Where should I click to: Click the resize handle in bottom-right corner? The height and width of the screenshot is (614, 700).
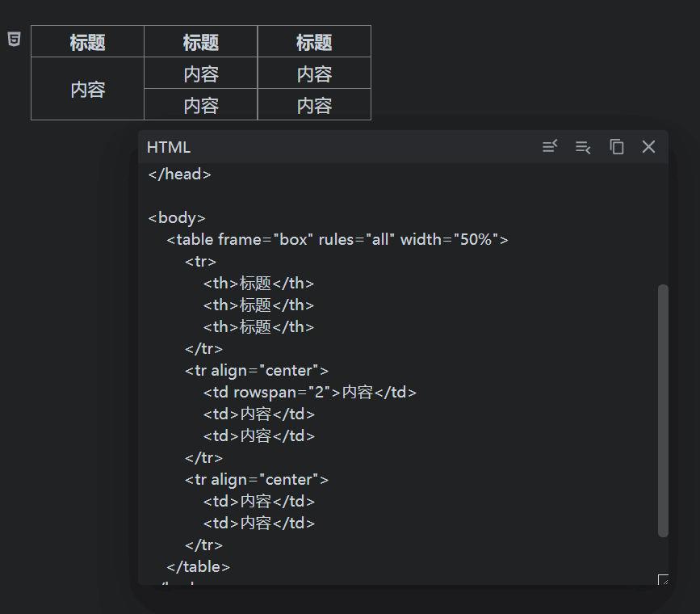pos(664,579)
